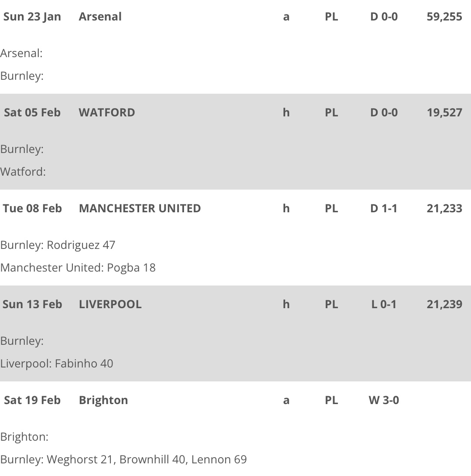Click the Sun 23 Jan date

[32, 17]
